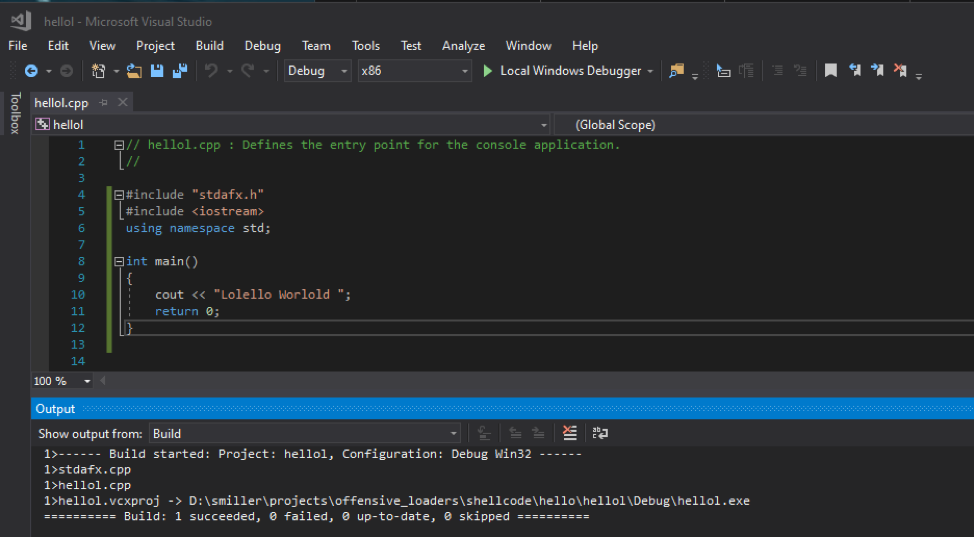
Task: Click the Uncomment selected lines icon
Action: pos(800,71)
